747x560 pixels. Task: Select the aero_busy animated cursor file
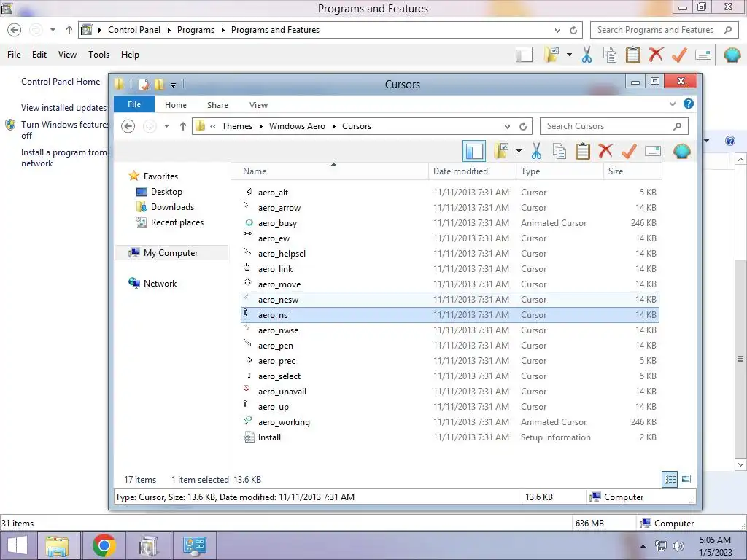(x=449, y=223)
